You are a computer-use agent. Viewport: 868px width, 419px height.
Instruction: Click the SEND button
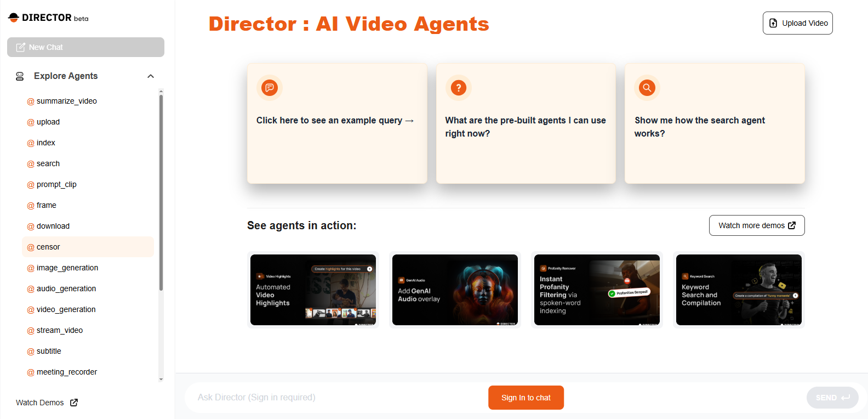tap(832, 398)
